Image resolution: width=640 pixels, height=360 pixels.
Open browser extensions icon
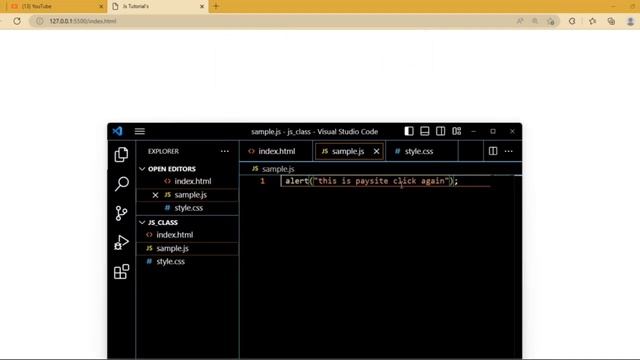(572, 21)
